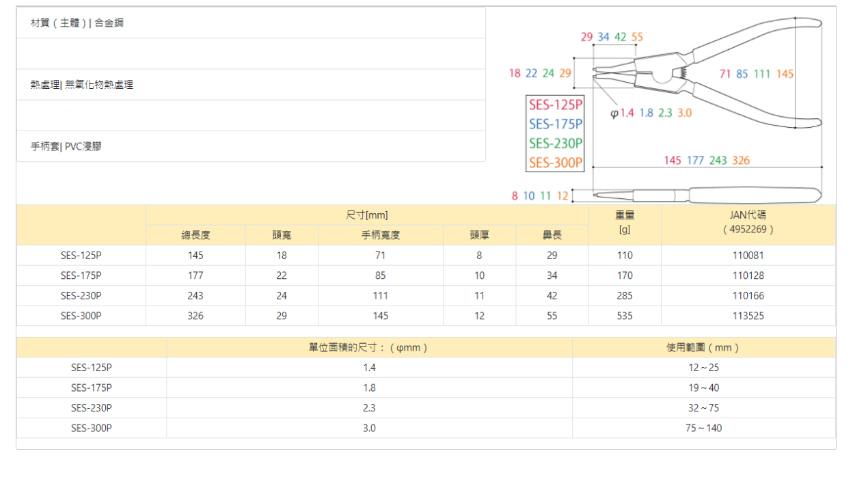Viewport: 868px width, 488px height.
Task: Click the 尺寸[mm] table header
Action: pyautogui.click(x=367, y=215)
